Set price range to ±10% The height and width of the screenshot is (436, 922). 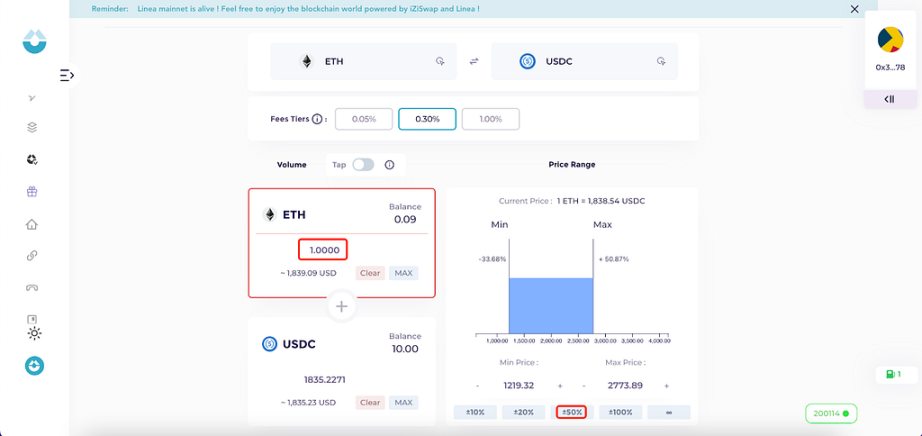pos(475,412)
